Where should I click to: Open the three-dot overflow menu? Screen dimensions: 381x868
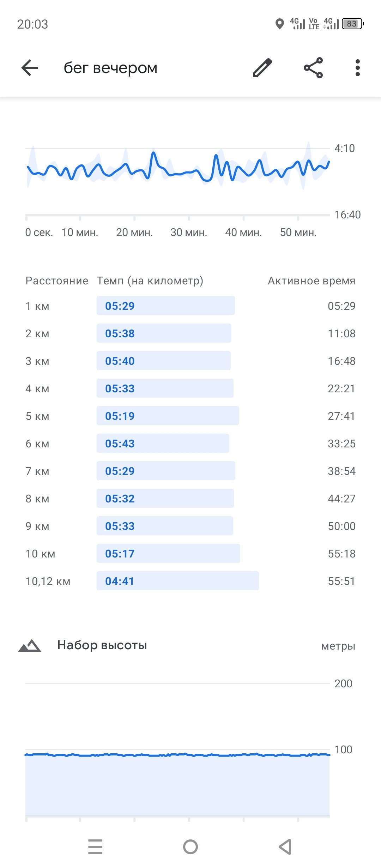point(358,68)
